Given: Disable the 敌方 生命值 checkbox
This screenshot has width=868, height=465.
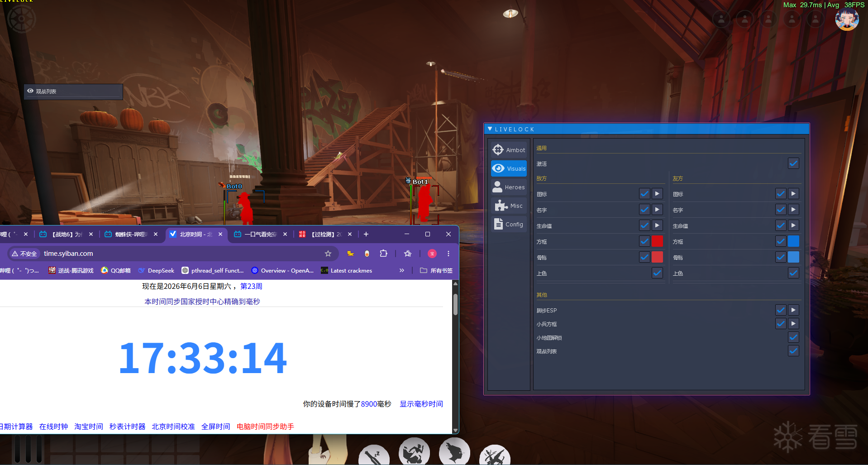Looking at the screenshot, I should (644, 225).
